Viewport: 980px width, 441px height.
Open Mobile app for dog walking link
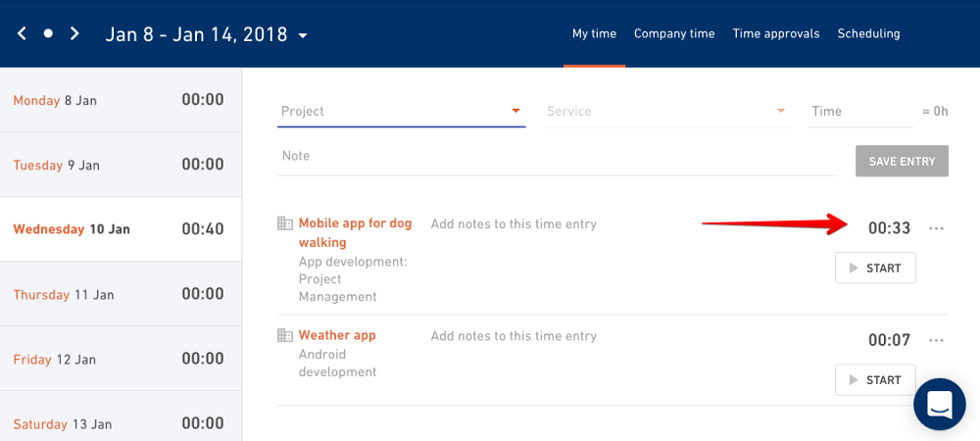tap(355, 233)
